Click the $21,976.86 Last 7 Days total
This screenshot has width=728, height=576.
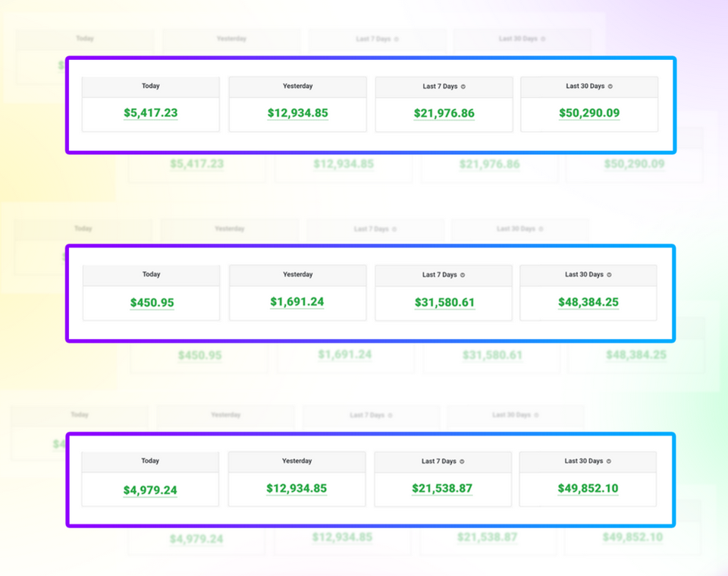(x=444, y=113)
